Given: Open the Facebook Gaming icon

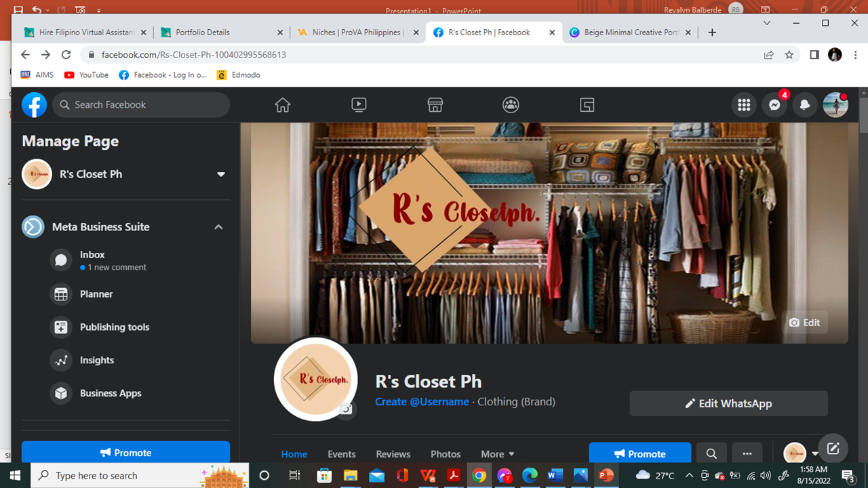Looking at the screenshot, I should [587, 105].
